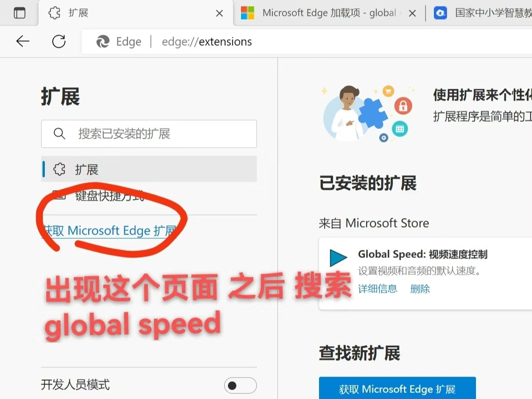
Task: Click 删除 to remove Global Speed
Action: (420, 289)
